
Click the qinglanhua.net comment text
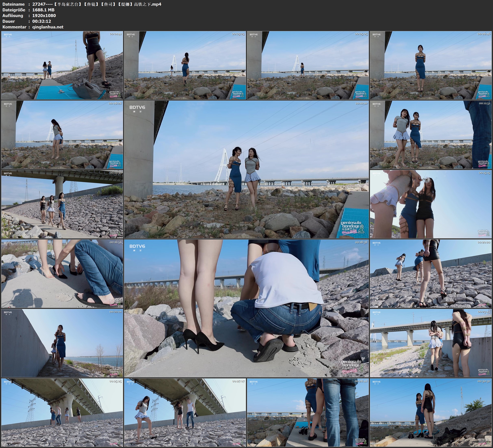click(x=48, y=27)
